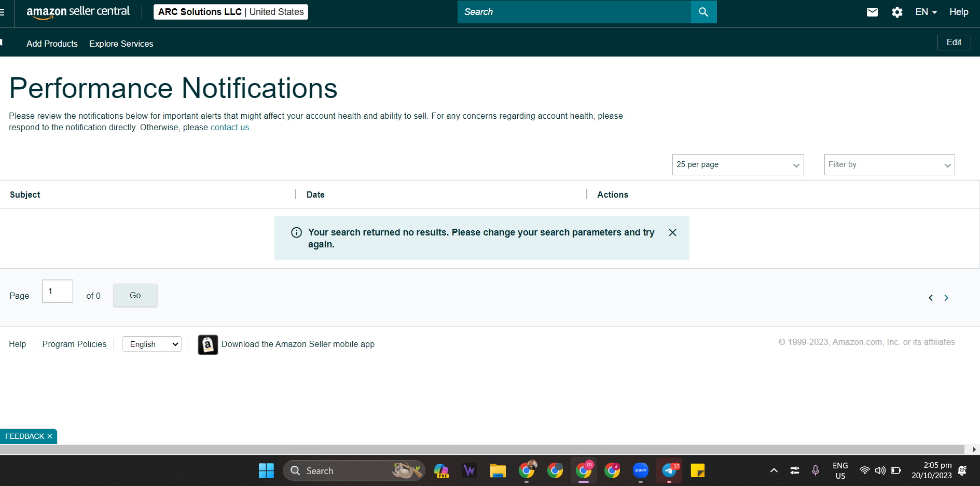This screenshot has height=486, width=980.
Task: Click the ENG US input language indicator
Action: (x=840, y=470)
